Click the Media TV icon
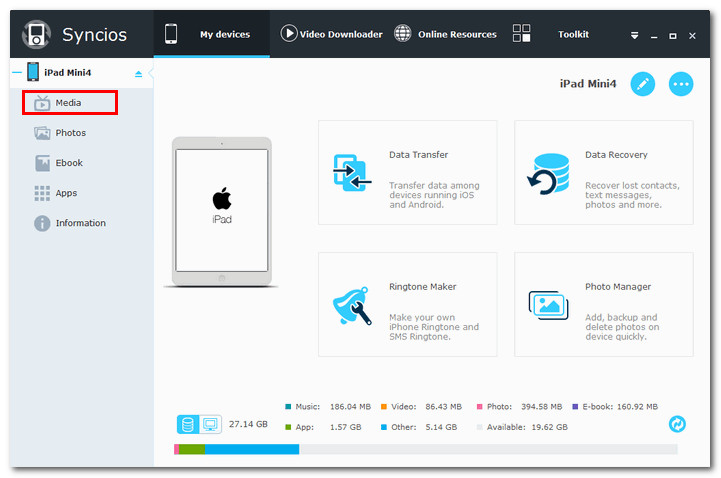The height and width of the screenshot is (478, 721). coord(42,103)
